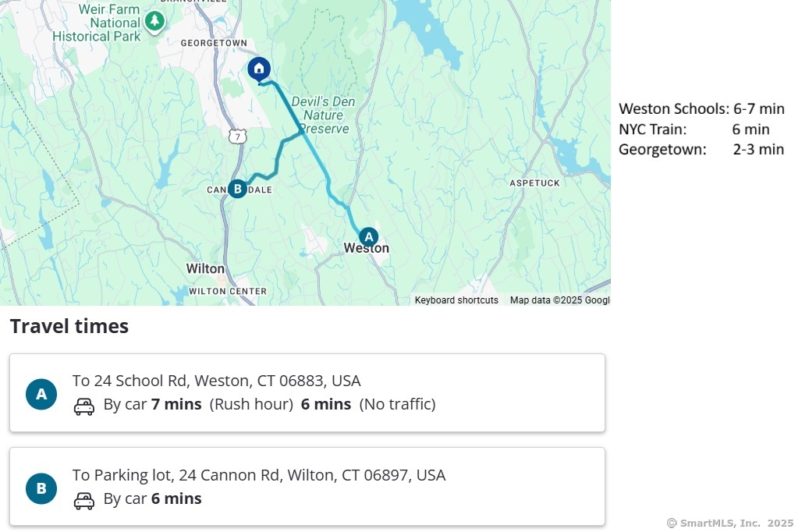
Task: Click car icon in School Rd card
Action: tap(84, 406)
